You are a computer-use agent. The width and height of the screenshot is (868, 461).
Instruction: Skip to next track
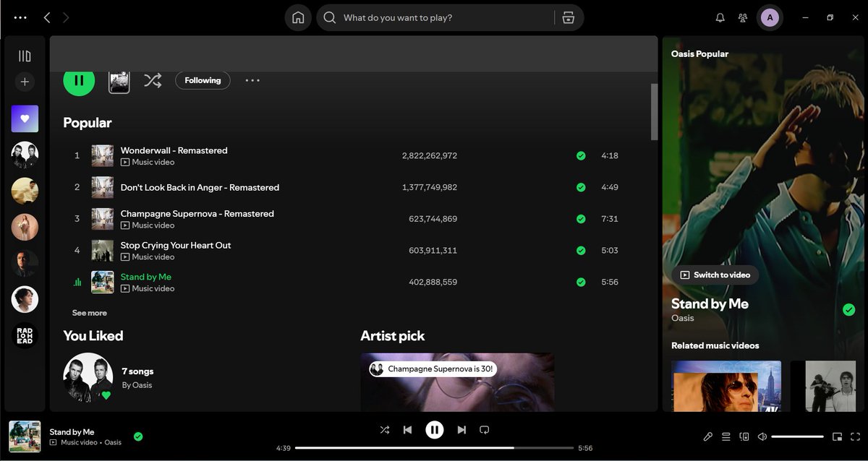[x=461, y=430]
